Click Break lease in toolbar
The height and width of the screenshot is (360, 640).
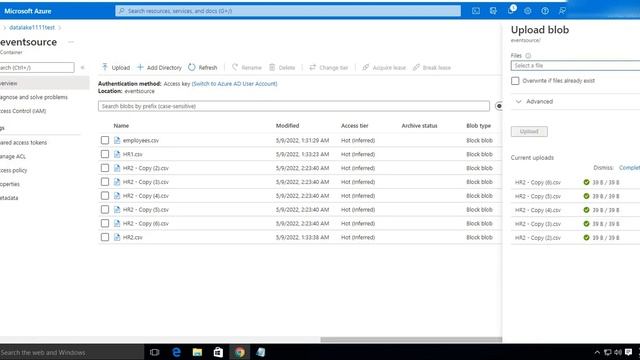(x=432, y=67)
